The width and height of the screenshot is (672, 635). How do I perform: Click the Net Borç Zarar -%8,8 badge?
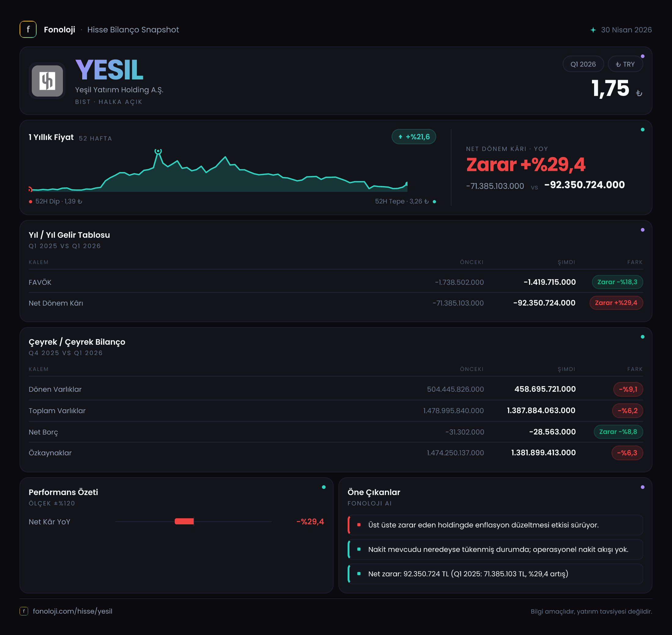[x=618, y=431]
